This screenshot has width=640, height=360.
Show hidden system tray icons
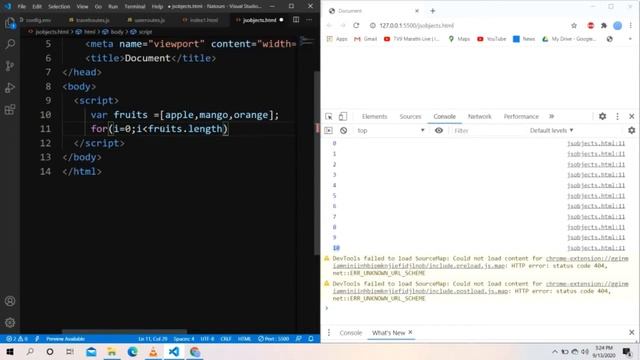[x=555, y=351]
